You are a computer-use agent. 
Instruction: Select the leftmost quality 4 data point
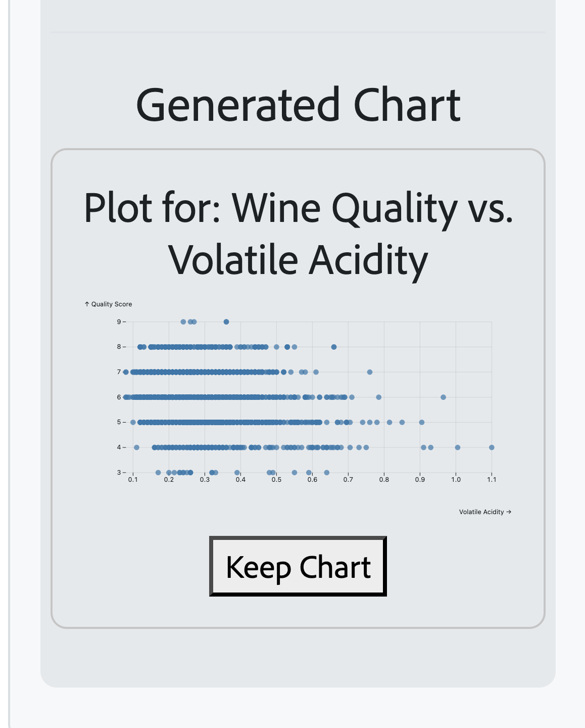point(136,447)
